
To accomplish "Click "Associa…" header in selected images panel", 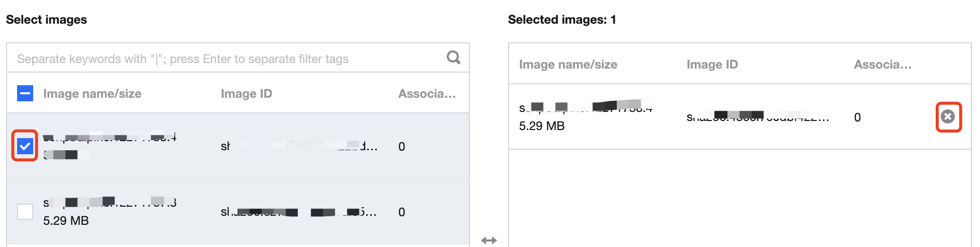I will [x=882, y=65].
